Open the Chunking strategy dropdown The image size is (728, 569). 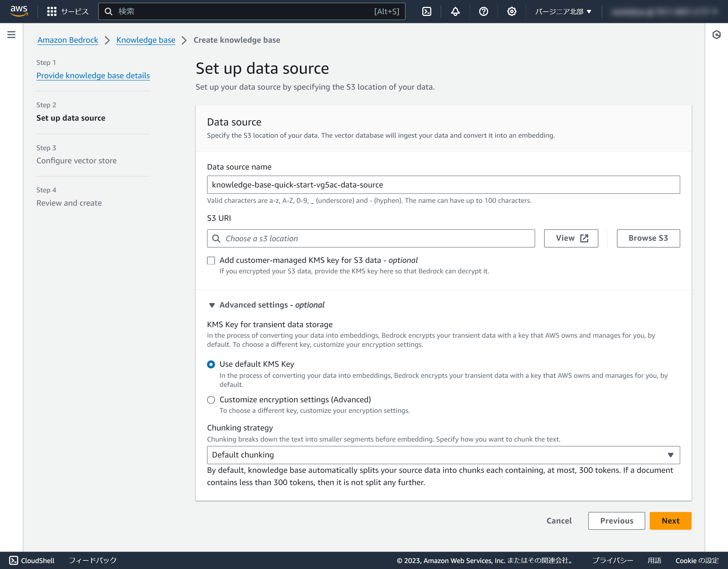click(443, 455)
